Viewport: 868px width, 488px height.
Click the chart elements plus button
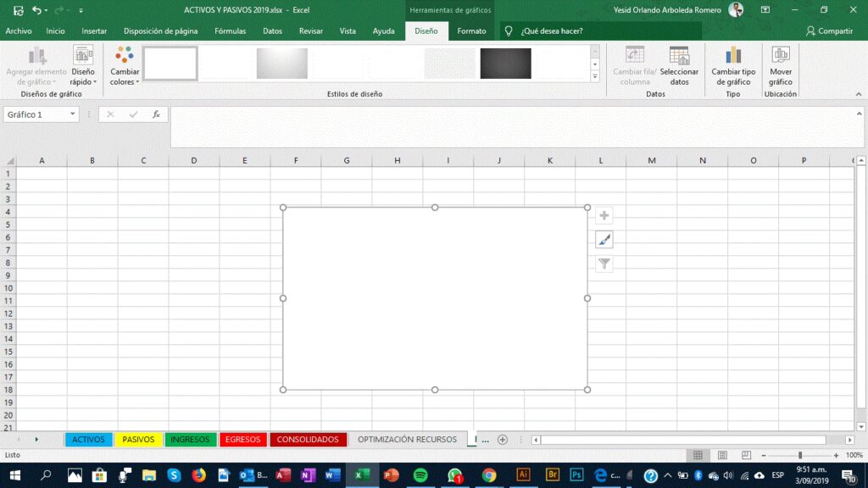(604, 216)
